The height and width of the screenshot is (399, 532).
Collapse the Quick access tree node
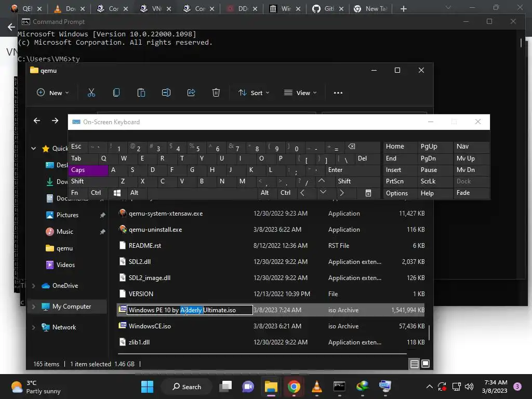[34, 148]
